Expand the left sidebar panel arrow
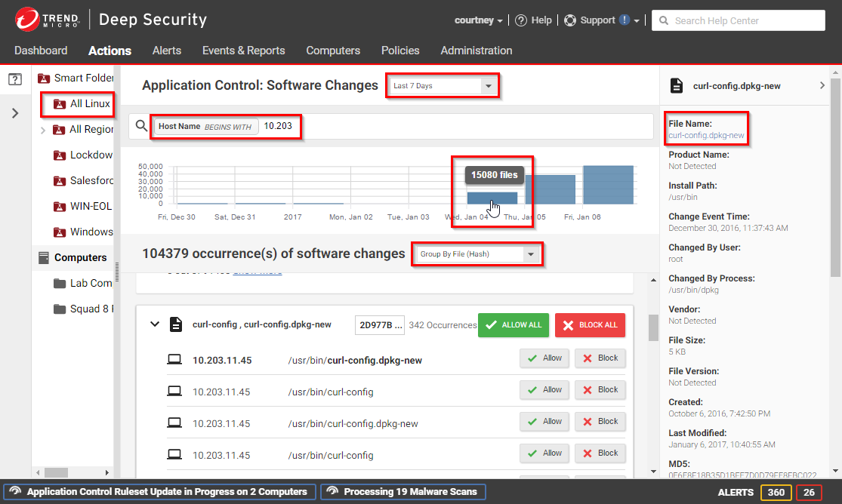Image resolution: width=842 pixels, height=504 pixels. [15, 113]
